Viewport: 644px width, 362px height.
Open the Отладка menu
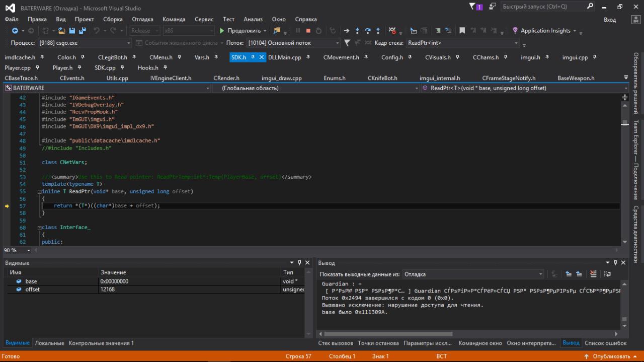pos(142,19)
